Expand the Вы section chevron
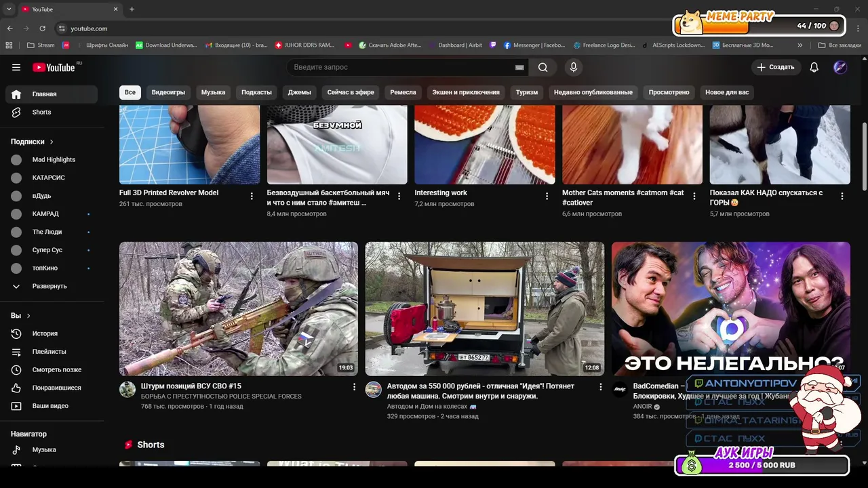Viewport: 868px width, 488px height. coord(28,316)
